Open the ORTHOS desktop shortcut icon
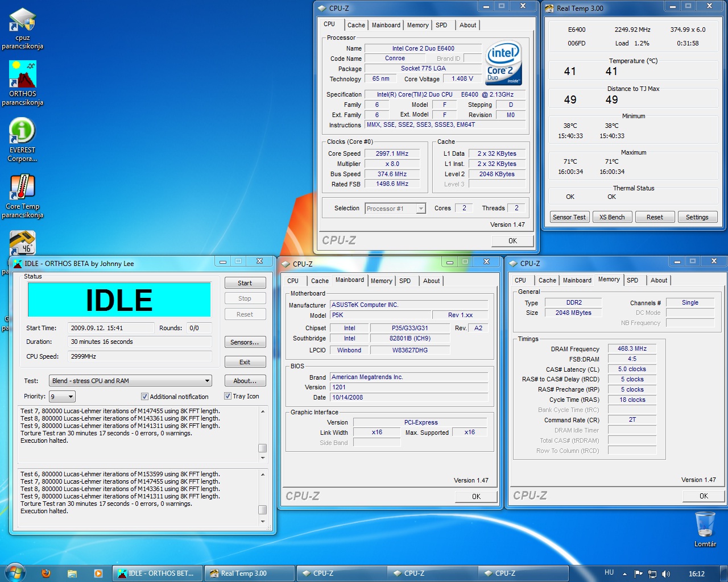 (23, 83)
